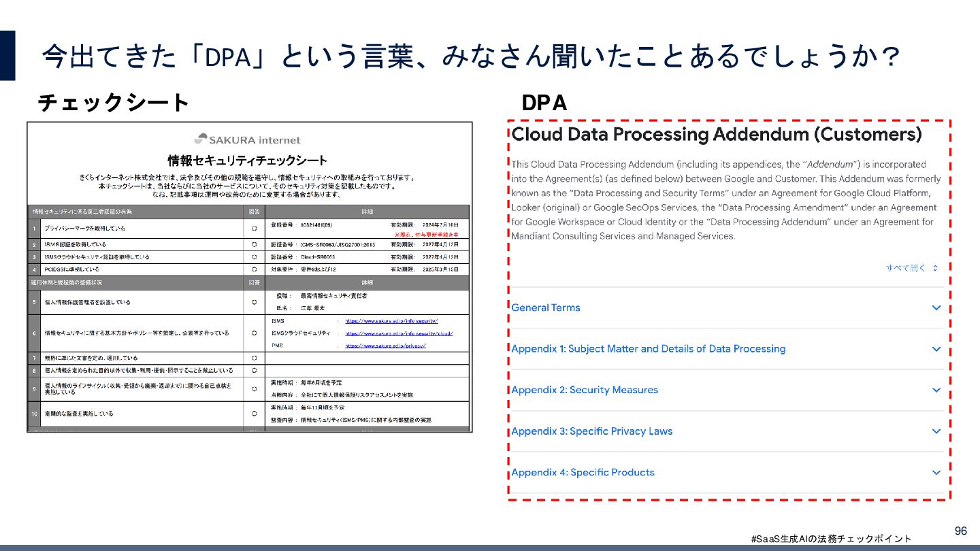Click the circle mark in the 定期的な監査 row
The width and height of the screenshot is (980, 551).
point(254,414)
